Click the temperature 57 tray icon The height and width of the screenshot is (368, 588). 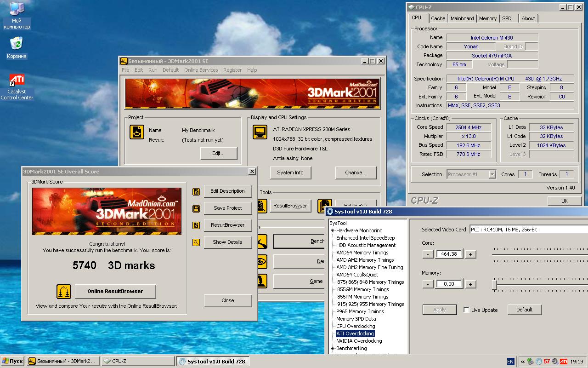pos(547,362)
